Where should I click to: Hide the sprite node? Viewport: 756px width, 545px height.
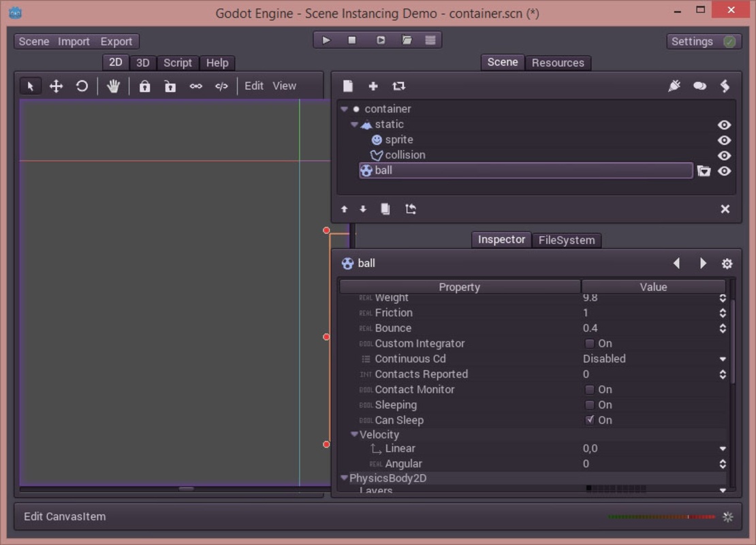click(724, 140)
